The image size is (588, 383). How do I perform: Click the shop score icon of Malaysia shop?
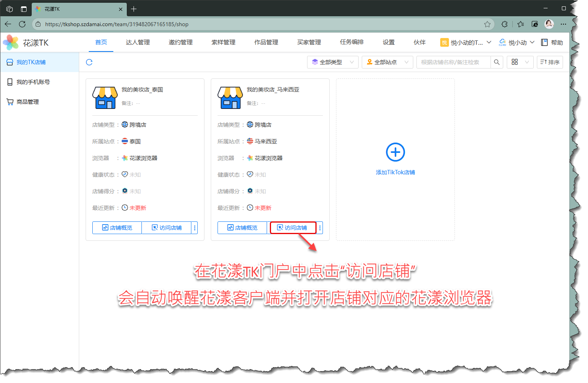pyautogui.click(x=250, y=191)
